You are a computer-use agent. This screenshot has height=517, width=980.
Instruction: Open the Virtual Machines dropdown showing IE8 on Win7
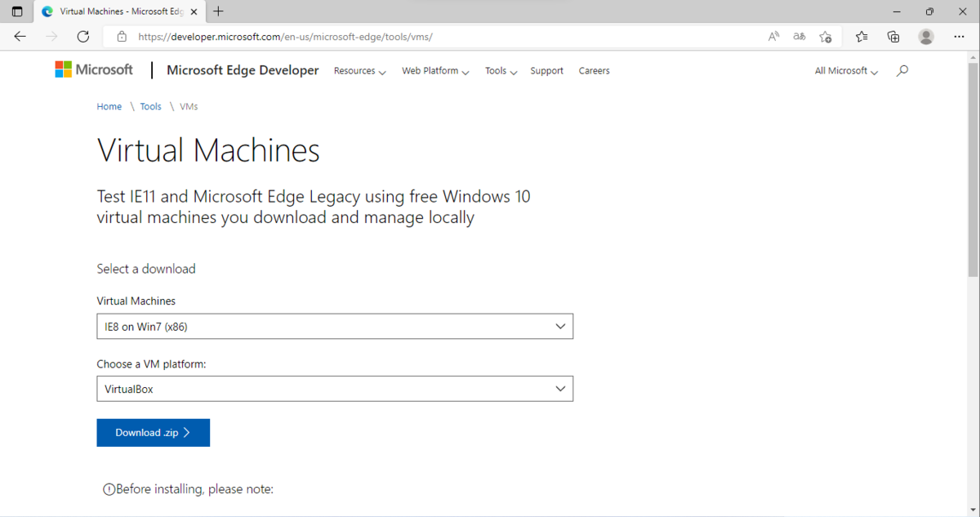[x=335, y=326]
